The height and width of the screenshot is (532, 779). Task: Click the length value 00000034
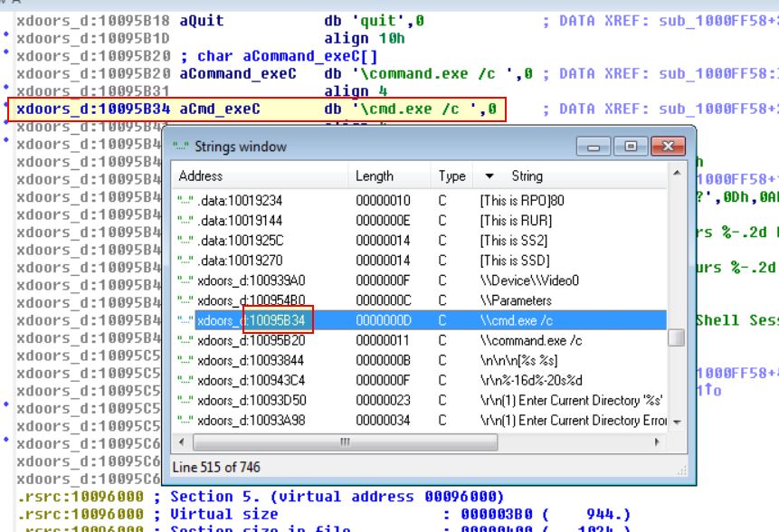[x=383, y=420]
